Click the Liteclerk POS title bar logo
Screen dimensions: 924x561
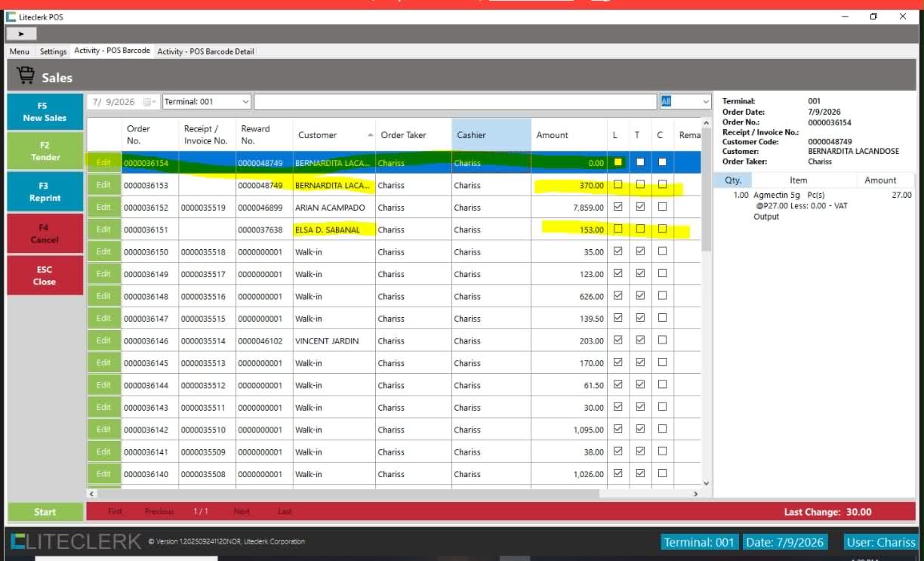pyautogui.click(x=11, y=16)
